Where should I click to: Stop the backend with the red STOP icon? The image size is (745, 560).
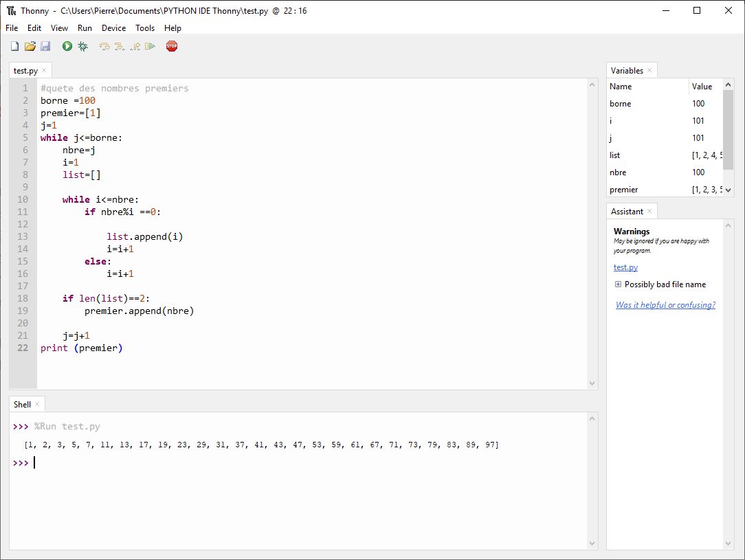click(172, 46)
